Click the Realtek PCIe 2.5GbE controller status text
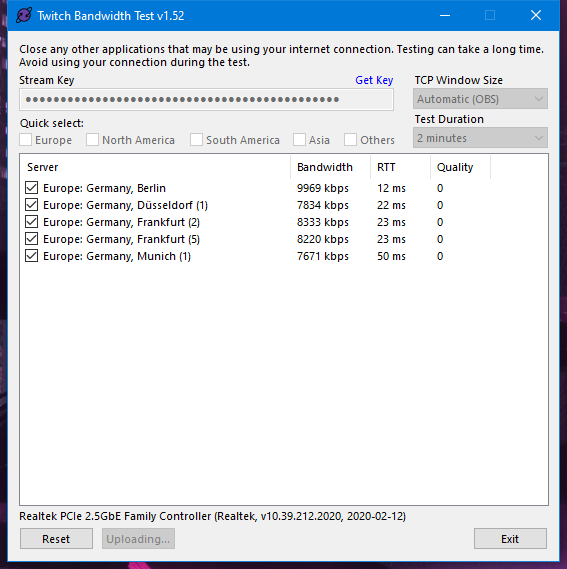The image size is (567, 569). click(x=212, y=516)
